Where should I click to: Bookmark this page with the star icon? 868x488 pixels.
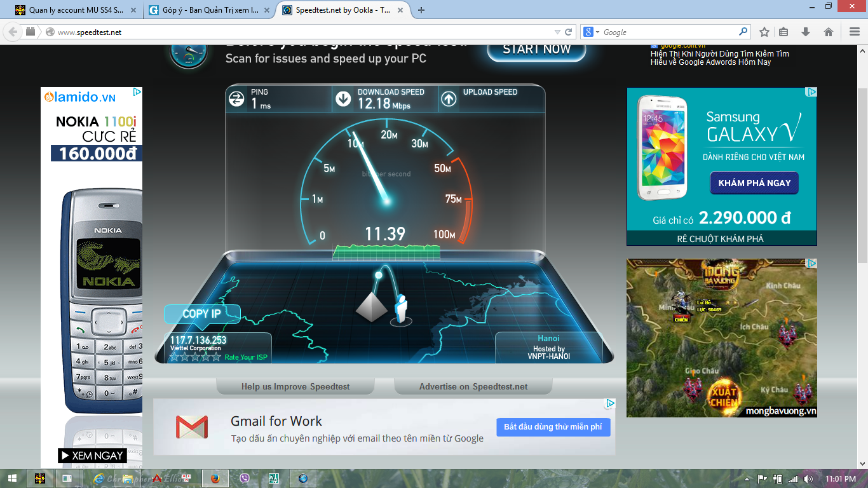point(764,32)
